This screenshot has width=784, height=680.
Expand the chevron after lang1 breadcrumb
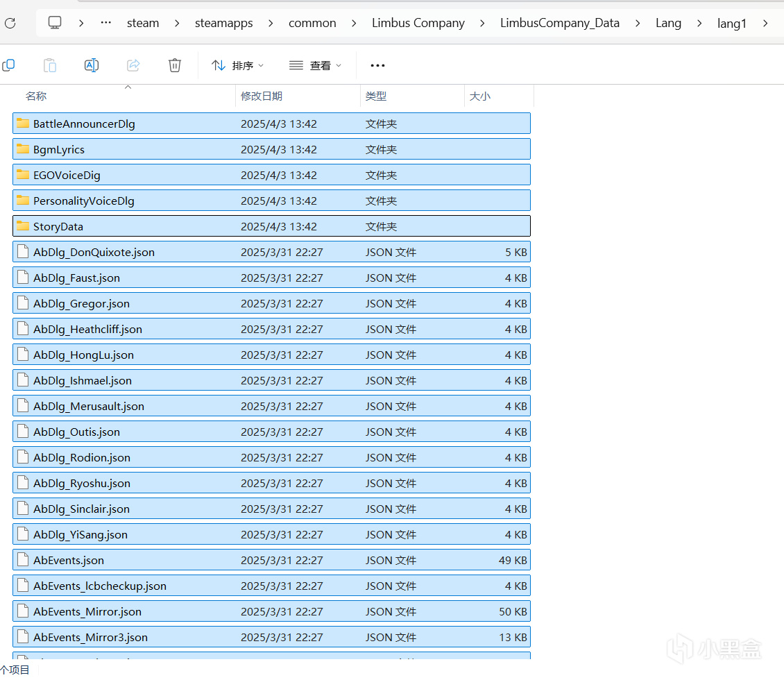click(765, 23)
